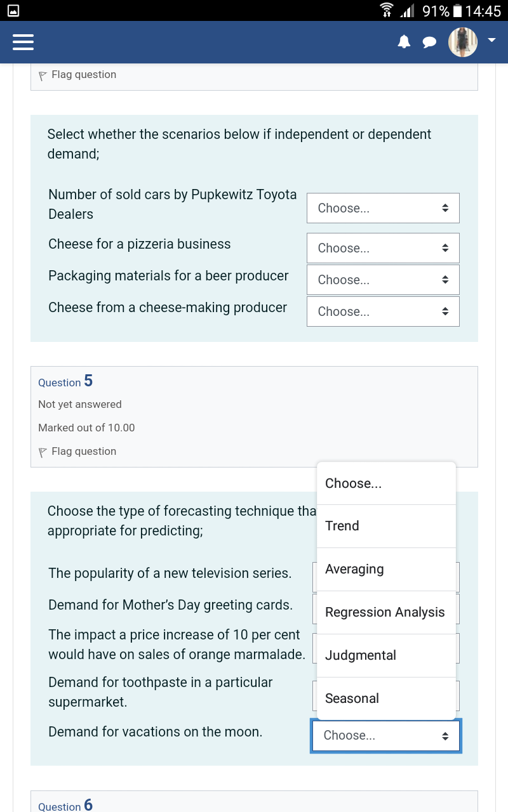Tap the Wi-Fi icon in status bar
This screenshot has height=812, width=508.
point(387,11)
